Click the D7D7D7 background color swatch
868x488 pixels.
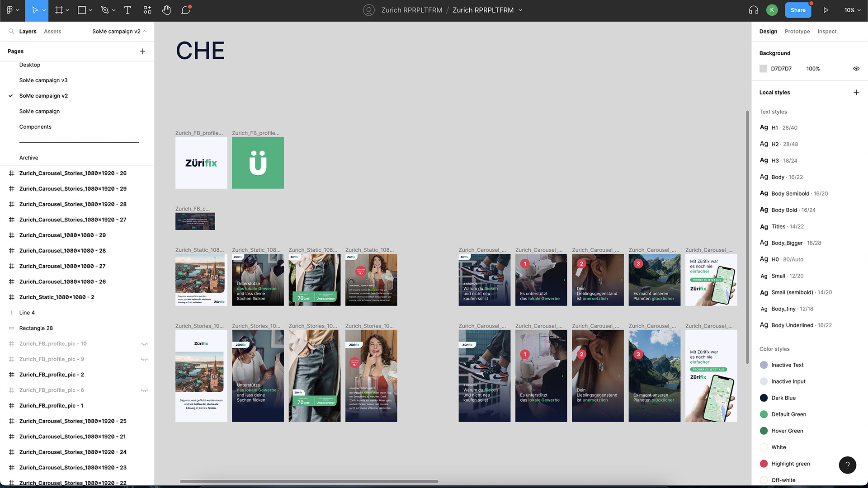tap(763, 69)
